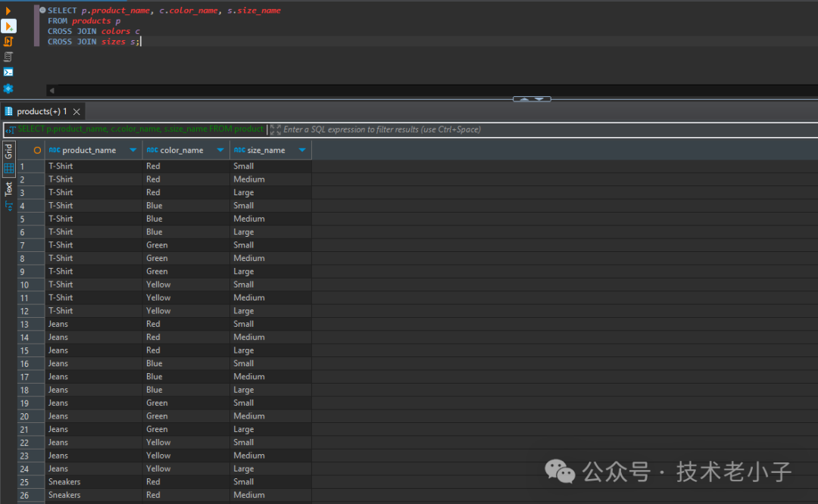Screen dimensions: 818x504
Task: Execute SQL in new tab icon
Action: tap(8, 26)
